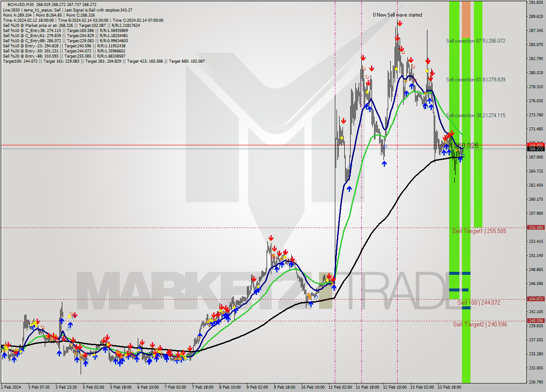The image size is (546, 392).
Task: Click 'Sell correction 38.2 | 274.115' label
Action: coord(476,115)
